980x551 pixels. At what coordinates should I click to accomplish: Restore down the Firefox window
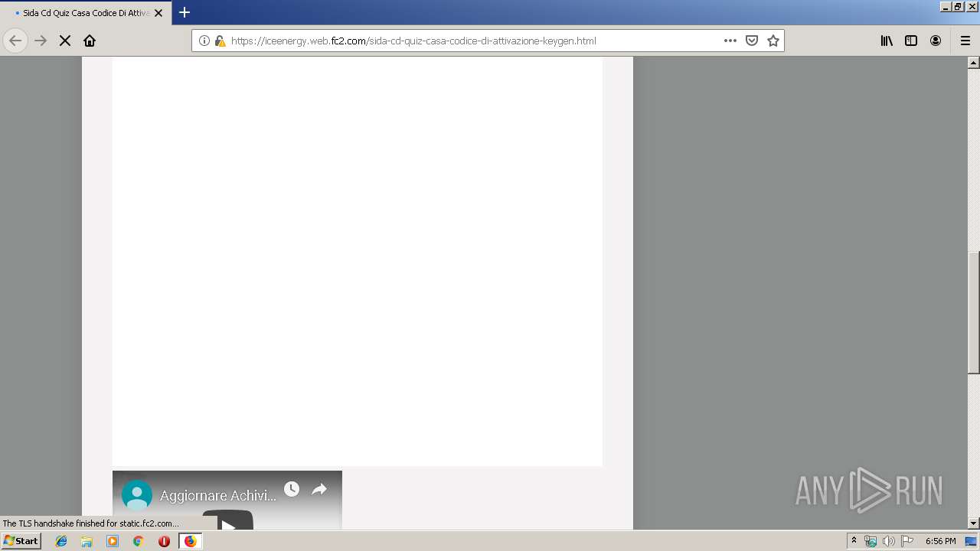(x=958, y=6)
